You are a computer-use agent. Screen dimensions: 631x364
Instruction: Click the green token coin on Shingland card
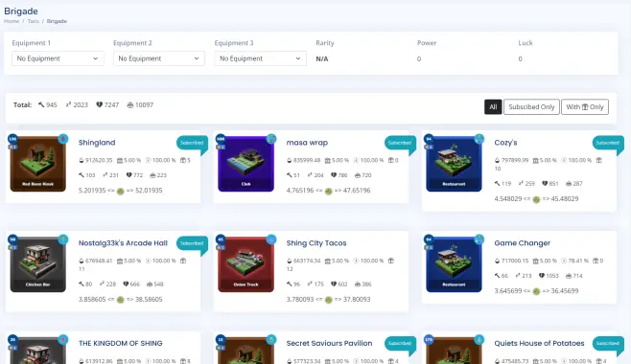(120, 192)
